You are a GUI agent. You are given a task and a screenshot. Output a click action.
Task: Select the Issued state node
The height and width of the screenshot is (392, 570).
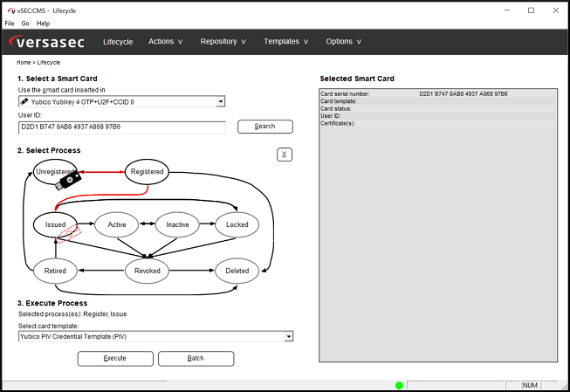pos(55,224)
